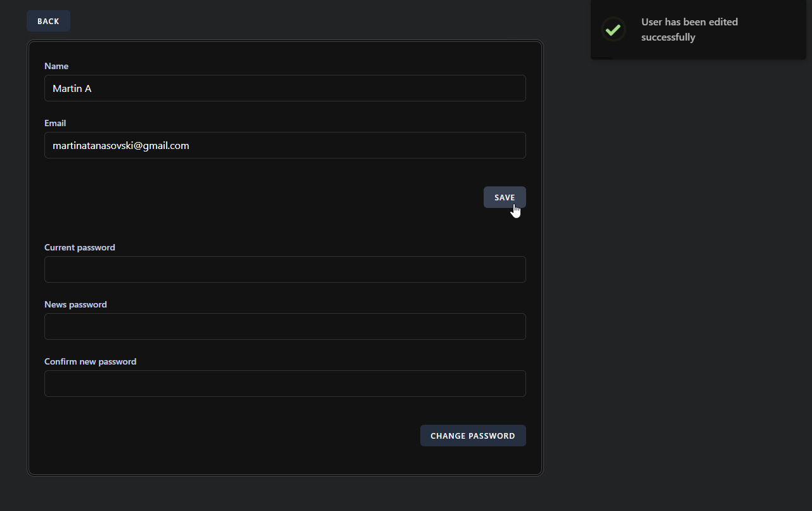Click the CHANGE PASSWORD button
Screen dimensions: 812x511
pyautogui.click(x=472, y=436)
